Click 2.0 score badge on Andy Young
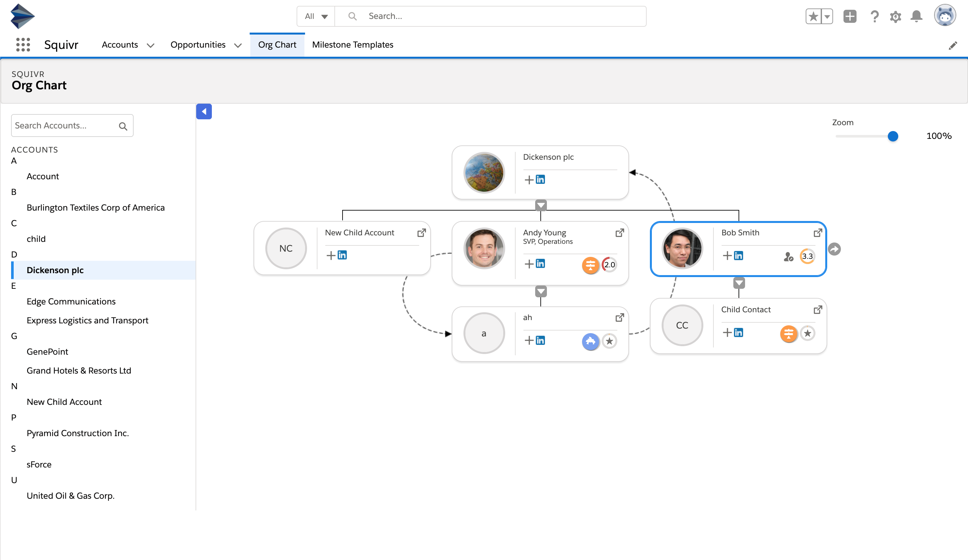Viewport: 968px width, 560px height. [x=609, y=265]
